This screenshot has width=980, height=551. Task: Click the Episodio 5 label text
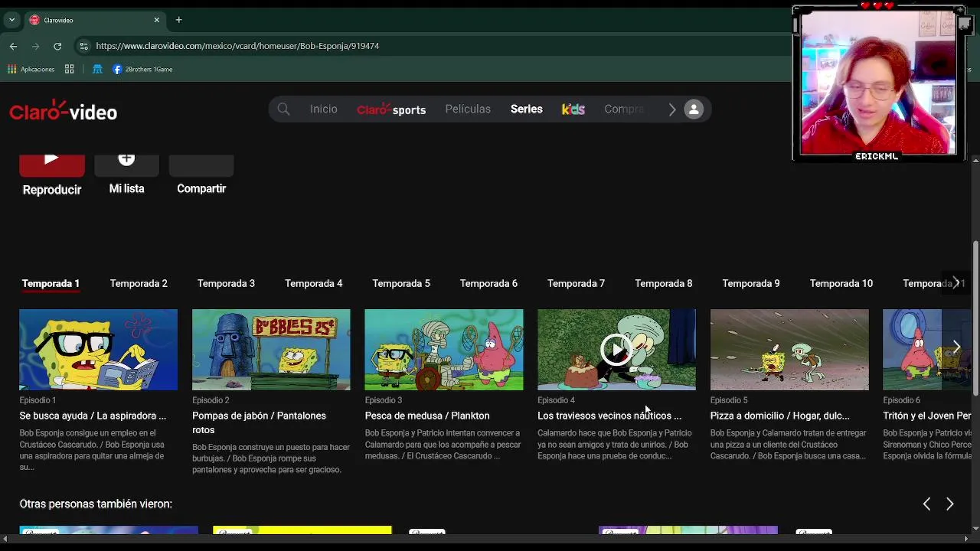pos(729,400)
